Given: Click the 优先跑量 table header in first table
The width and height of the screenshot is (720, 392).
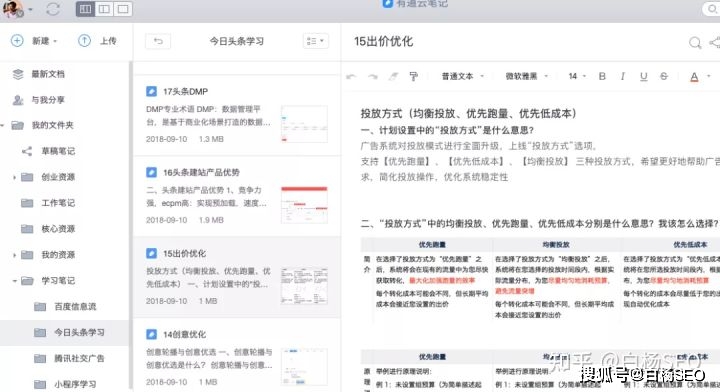Looking at the screenshot, I should 432,245.
